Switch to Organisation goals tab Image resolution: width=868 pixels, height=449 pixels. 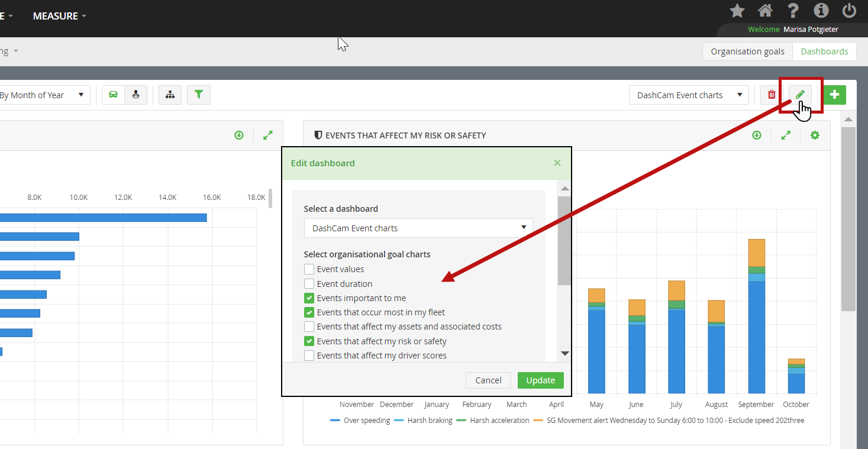pos(747,51)
